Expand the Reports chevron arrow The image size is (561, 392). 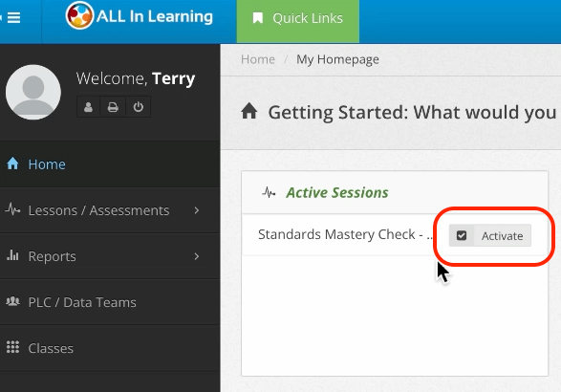(197, 256)
